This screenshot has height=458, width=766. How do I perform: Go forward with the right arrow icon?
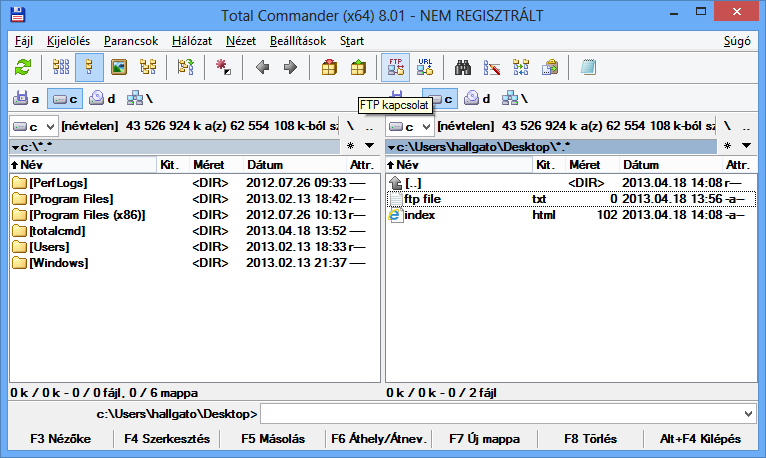coord(291,67)
